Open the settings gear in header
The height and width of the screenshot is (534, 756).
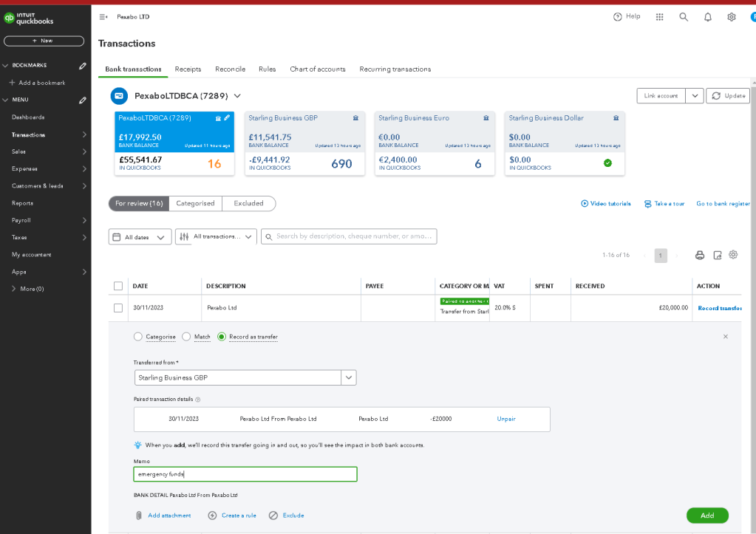(x=732, y=17)
